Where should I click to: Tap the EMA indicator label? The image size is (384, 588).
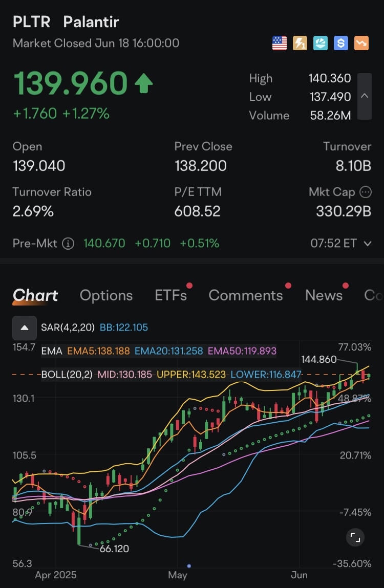[52, 351]
